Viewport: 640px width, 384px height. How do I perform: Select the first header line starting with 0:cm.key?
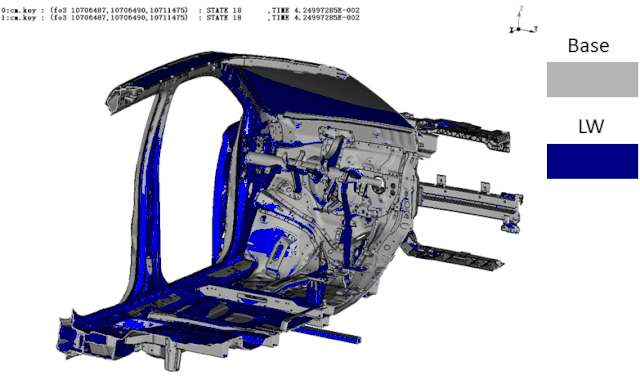[x=180, y=10]
